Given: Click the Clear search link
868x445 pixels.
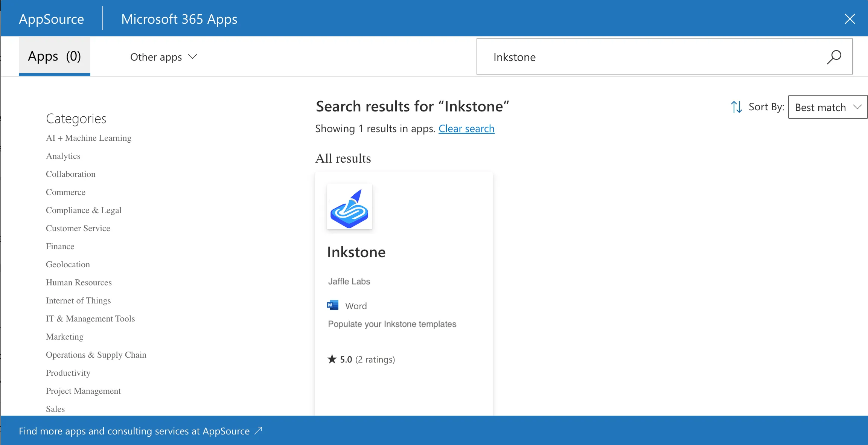Looking at the screenshot, I should 466,128.
